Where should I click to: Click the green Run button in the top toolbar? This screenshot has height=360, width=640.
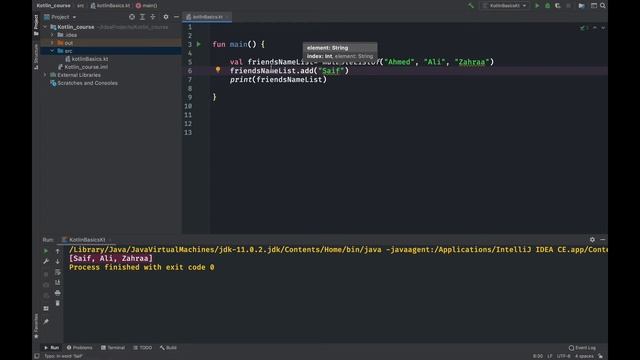coord(537,6)
